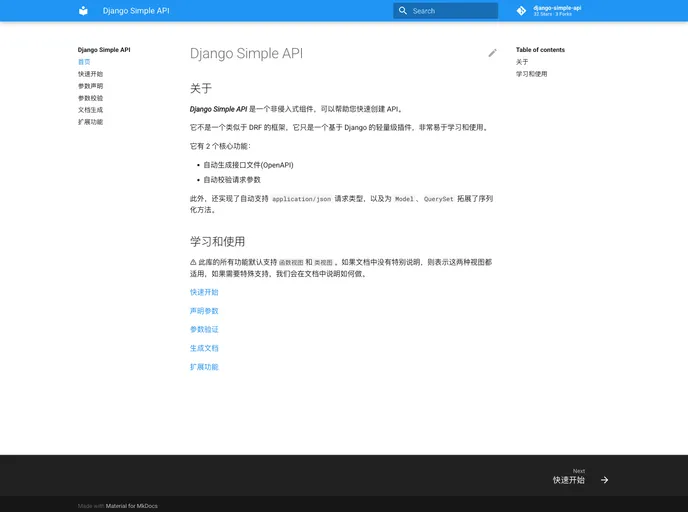The width and height of the screenshot is (688, 512).
Task: Open 快速开始 in the sidebar navigation
Action: 90,74
